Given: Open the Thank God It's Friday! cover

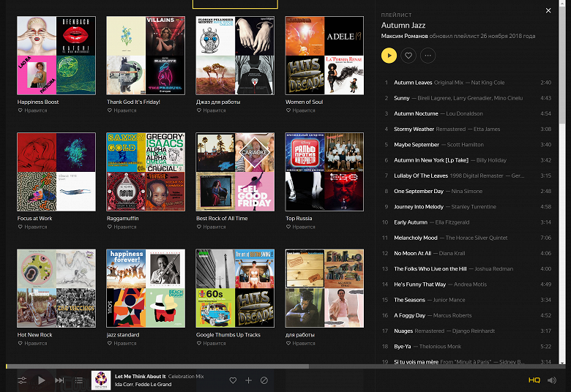Looking at the screenshot, I should (146, 56).
